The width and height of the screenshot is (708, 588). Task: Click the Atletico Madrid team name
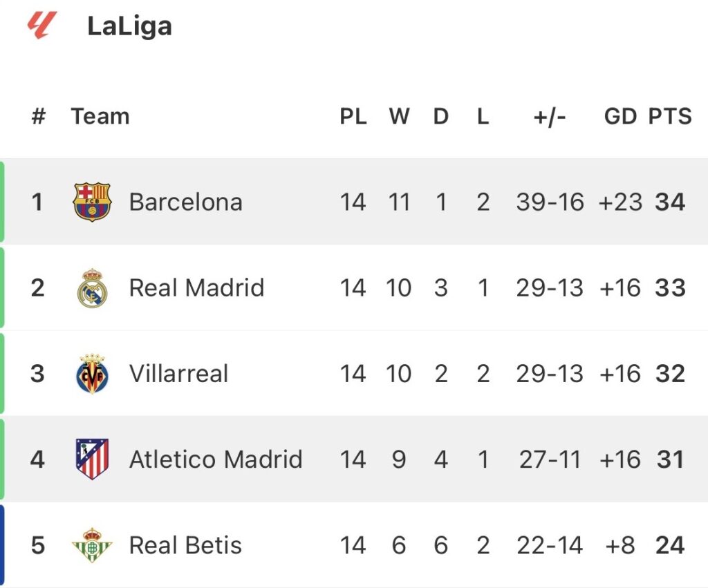[x=216, y=459]
